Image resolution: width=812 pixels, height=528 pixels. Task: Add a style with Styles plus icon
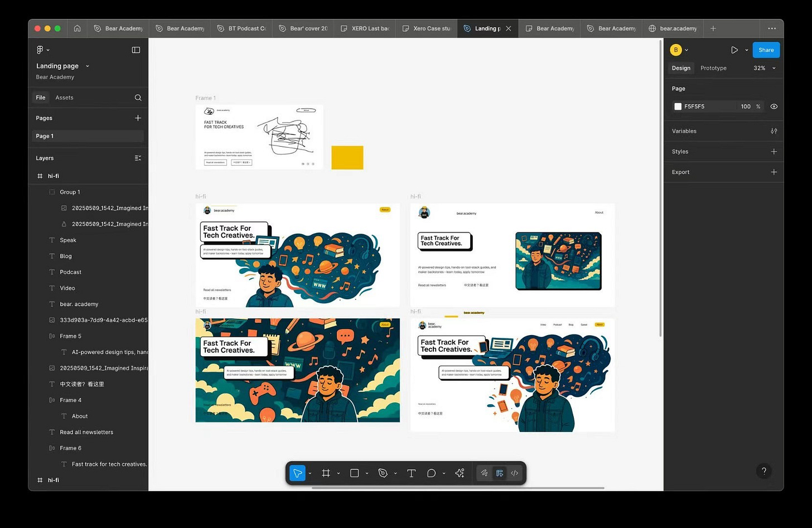pos(774,152)
